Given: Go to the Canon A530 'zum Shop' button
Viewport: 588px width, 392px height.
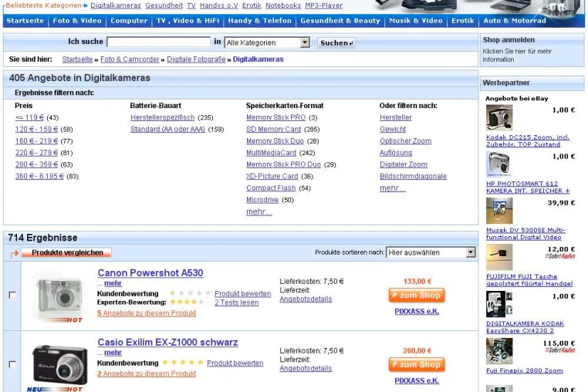Looking at the screenshot, I should (417, 296).
